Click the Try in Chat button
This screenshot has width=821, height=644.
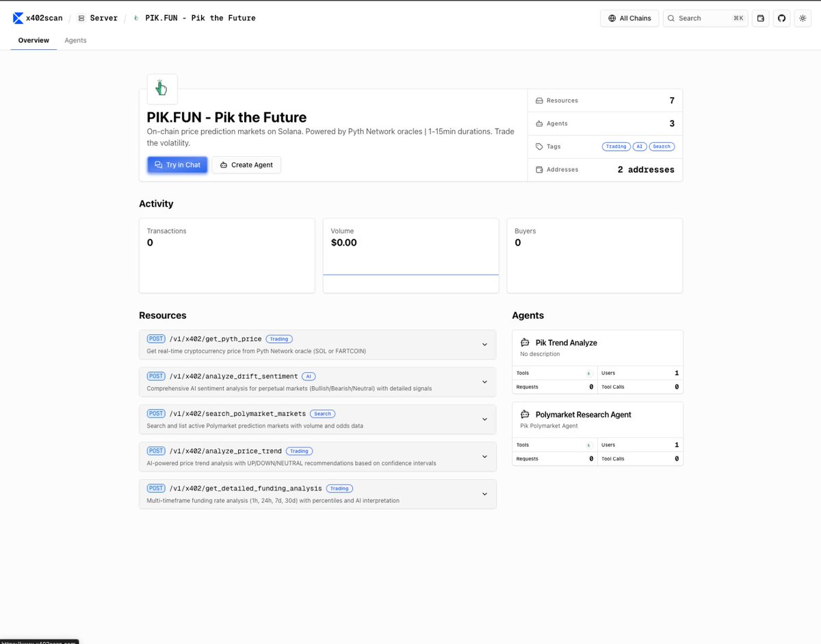click(177, 165)
